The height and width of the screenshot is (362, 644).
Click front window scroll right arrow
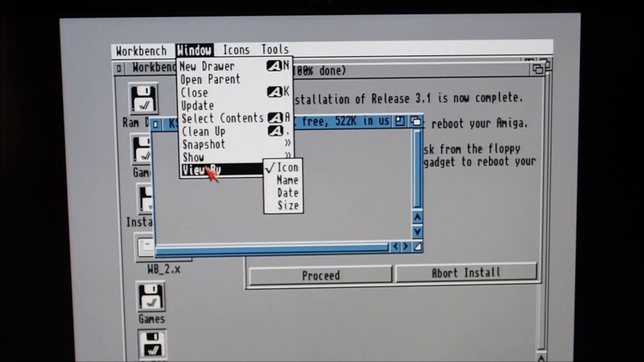point(406,246)
